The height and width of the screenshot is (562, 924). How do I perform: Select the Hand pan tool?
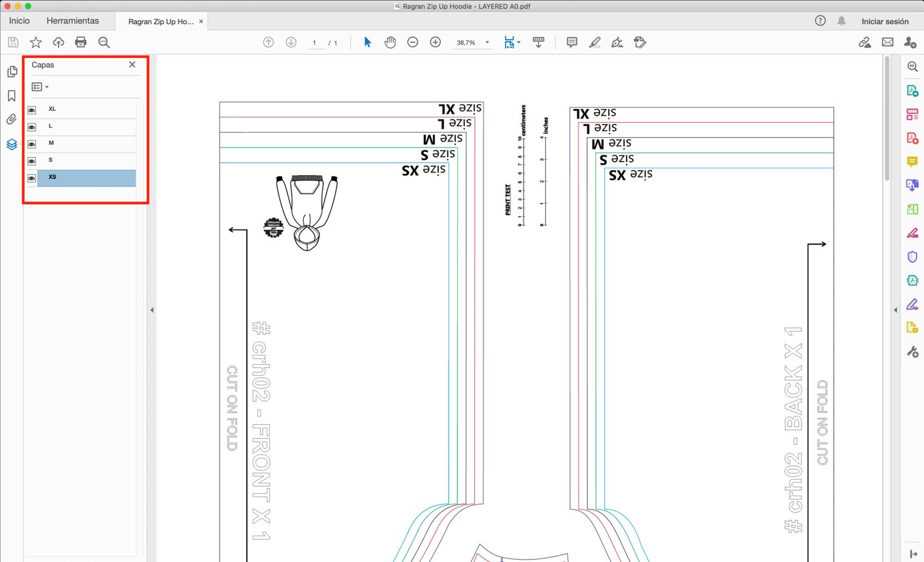(390, 43)
